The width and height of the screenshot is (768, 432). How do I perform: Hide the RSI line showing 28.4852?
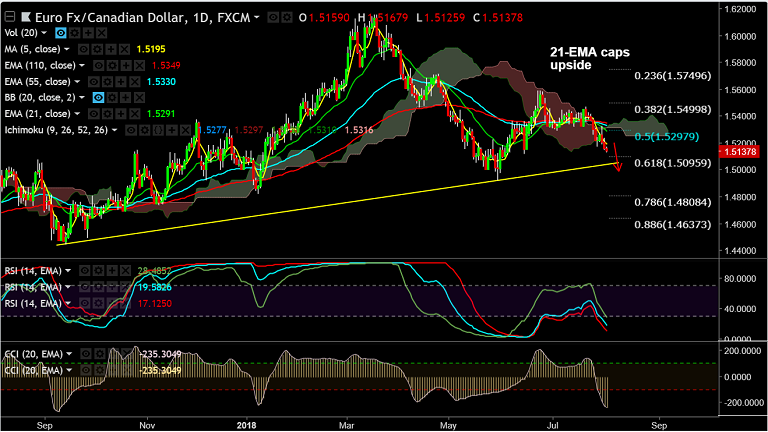coord(85,271)
